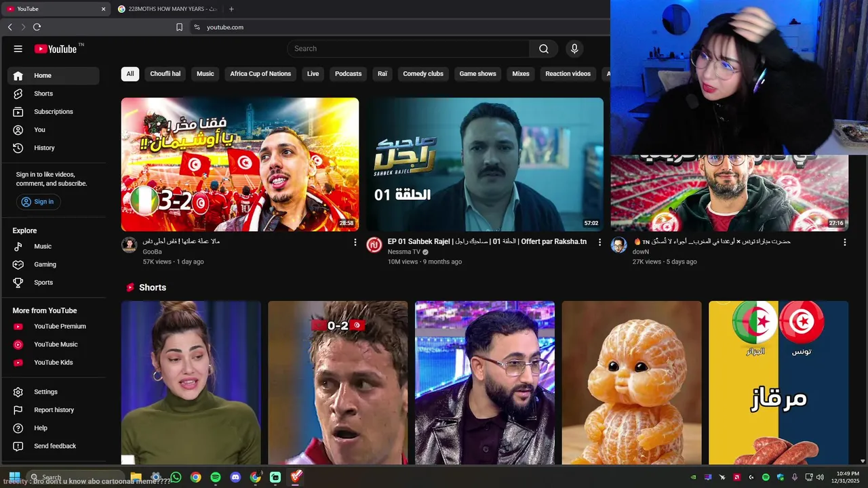The width and height of the screenshot is (868, 488).
Task: Open the Help page
Action: tap(53, 428)
